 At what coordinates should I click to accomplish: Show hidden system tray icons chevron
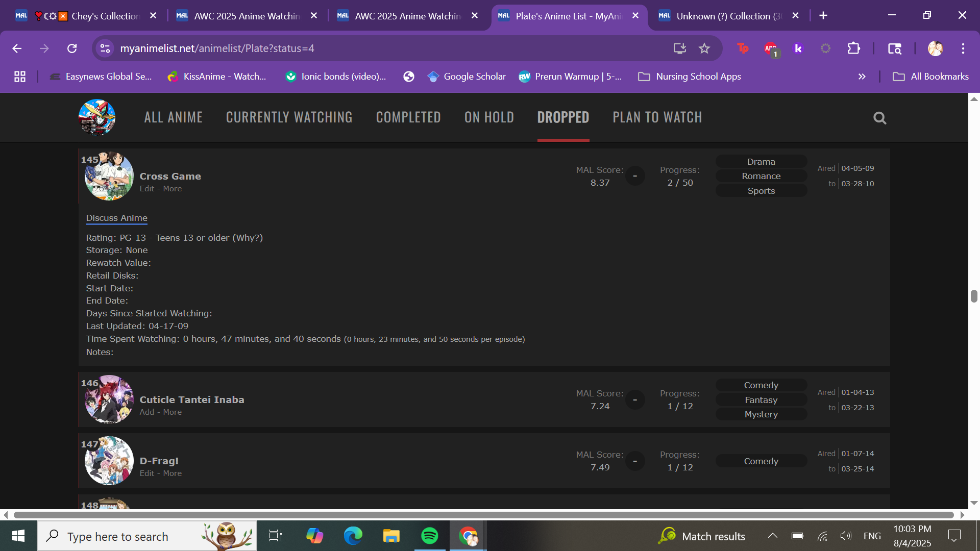tap(772, 536)
